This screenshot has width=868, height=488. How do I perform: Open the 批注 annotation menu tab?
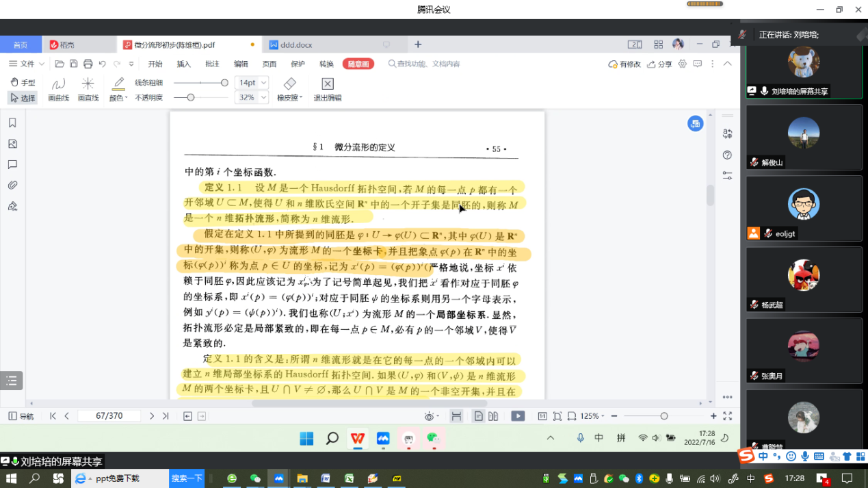(x=212, y=64)
